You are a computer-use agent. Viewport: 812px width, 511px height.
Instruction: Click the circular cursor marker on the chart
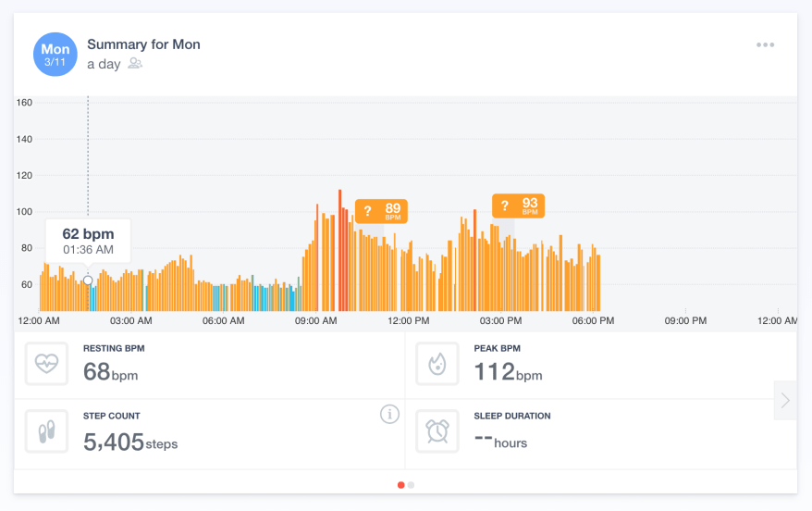tap(88, 280)
